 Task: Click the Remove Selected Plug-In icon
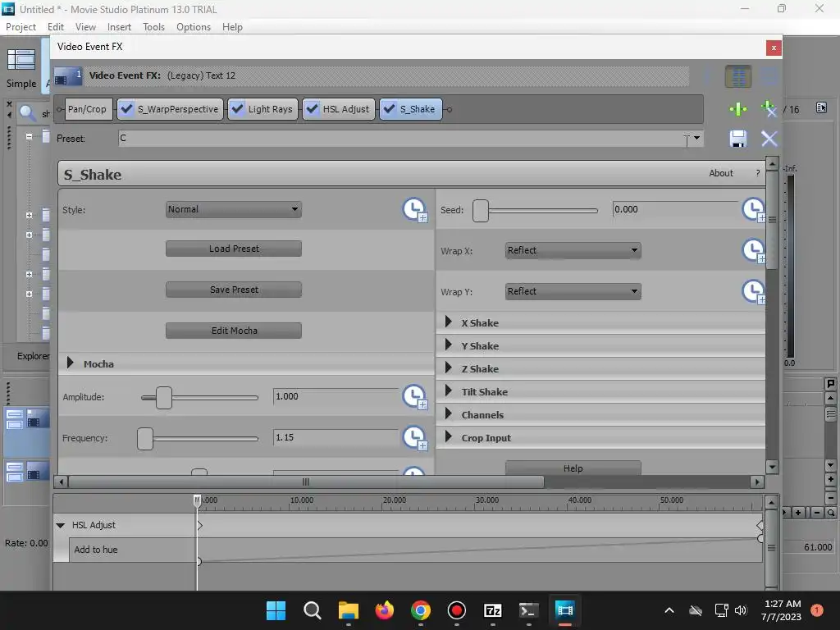coord(769,109)
